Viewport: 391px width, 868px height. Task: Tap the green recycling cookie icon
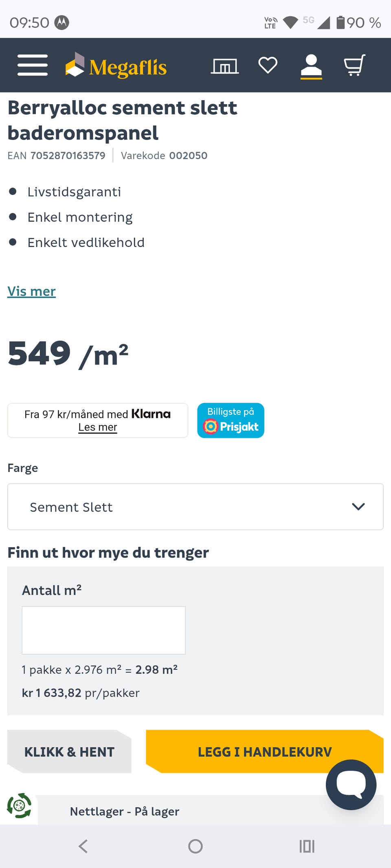19,805
